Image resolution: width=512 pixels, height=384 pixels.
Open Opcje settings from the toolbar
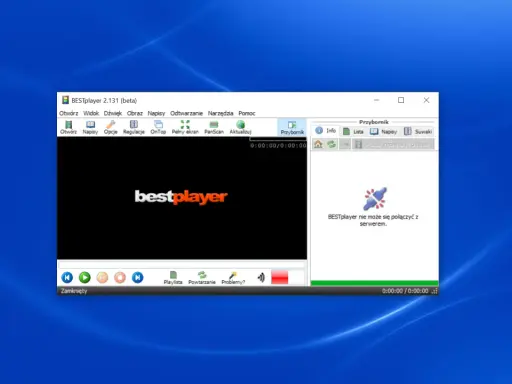click(111, 127)
